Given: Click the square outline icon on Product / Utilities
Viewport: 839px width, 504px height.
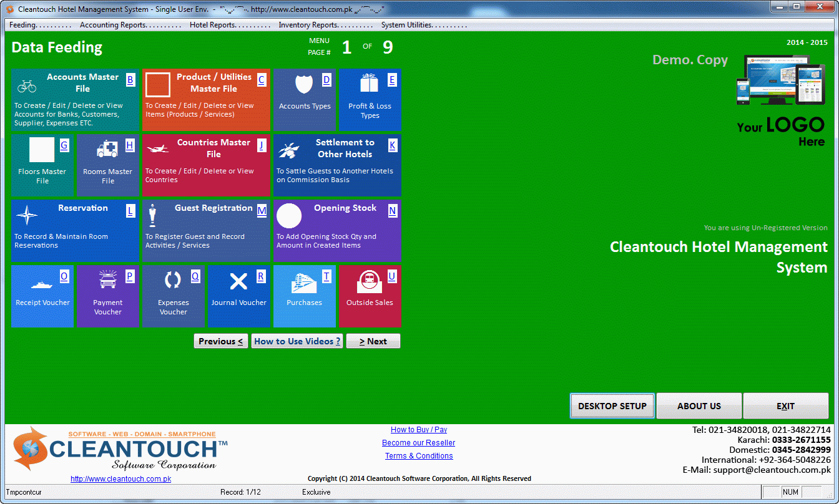Looking at the screenshot, I should pos(158,85).
